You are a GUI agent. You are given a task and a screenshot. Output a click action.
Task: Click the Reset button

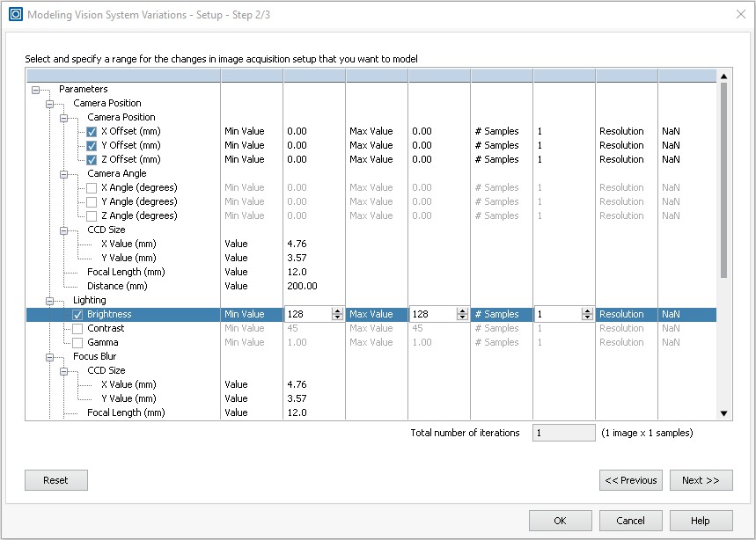click(55, 479)
